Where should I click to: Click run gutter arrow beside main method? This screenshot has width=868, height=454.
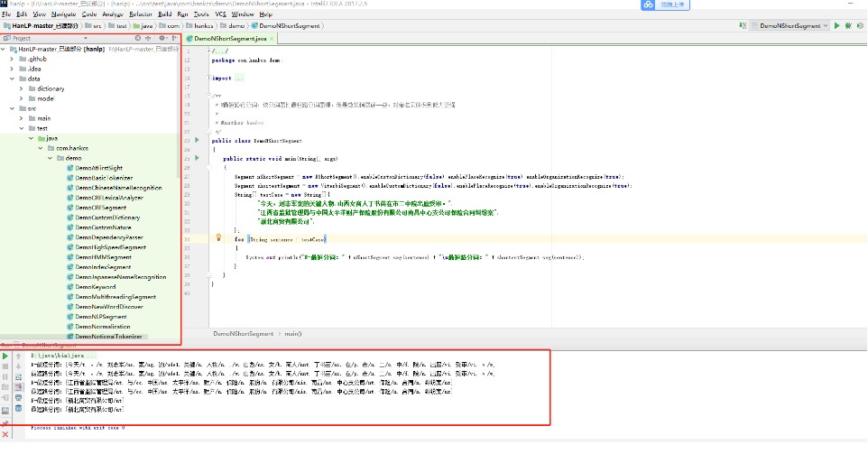pos(197,158)
